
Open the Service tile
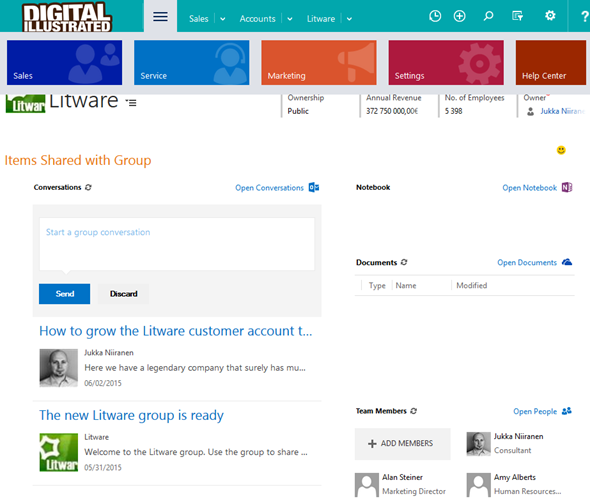[192, 62]
